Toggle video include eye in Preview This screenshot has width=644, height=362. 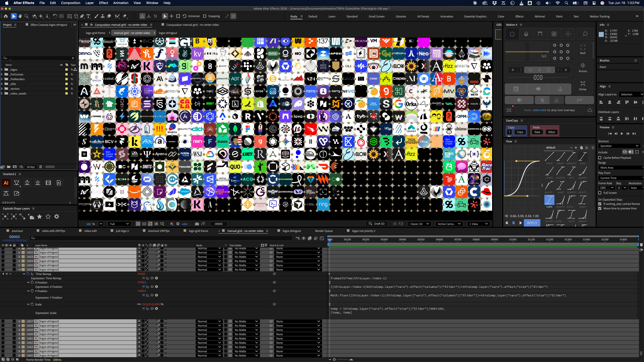pyautogui.click(x=625, y=152)
